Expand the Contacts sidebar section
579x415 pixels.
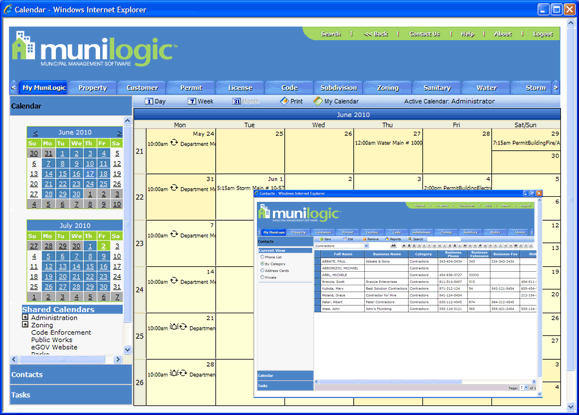(x=71, y=374)
